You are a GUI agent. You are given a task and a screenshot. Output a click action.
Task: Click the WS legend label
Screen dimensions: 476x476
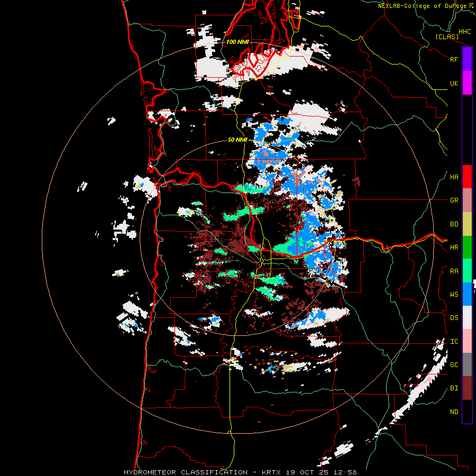pyautogui.click(x=454, y=295)
